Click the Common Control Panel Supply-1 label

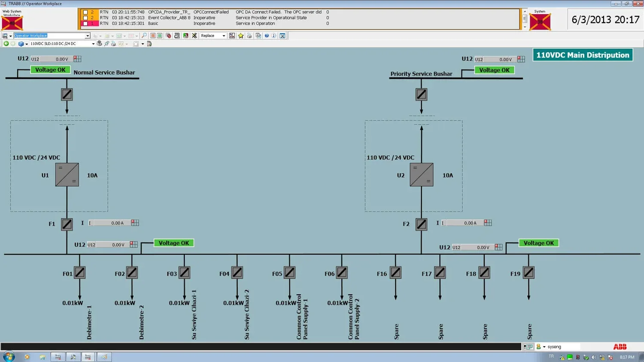click(x=302, y=317)
